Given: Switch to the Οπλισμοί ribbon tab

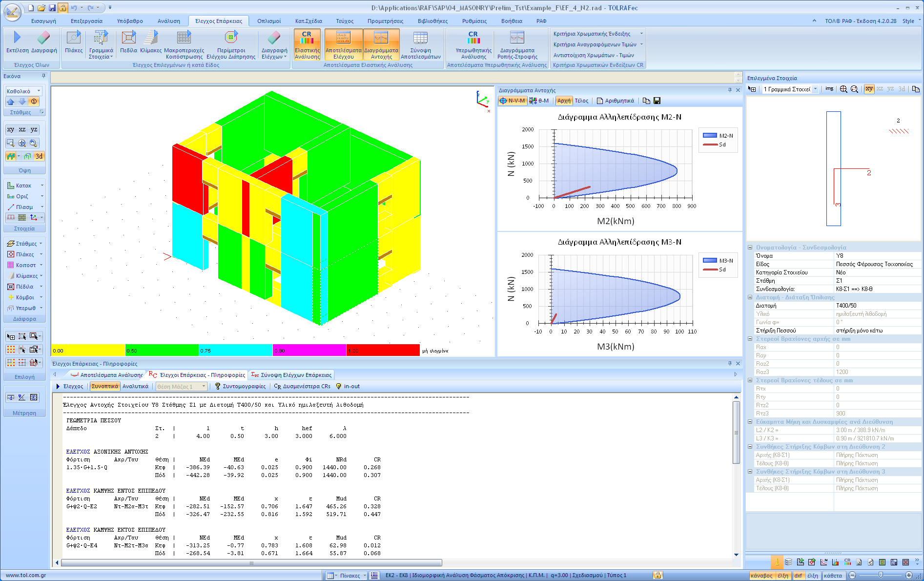Looking at the screenshot, I should (x=269, y=21).
